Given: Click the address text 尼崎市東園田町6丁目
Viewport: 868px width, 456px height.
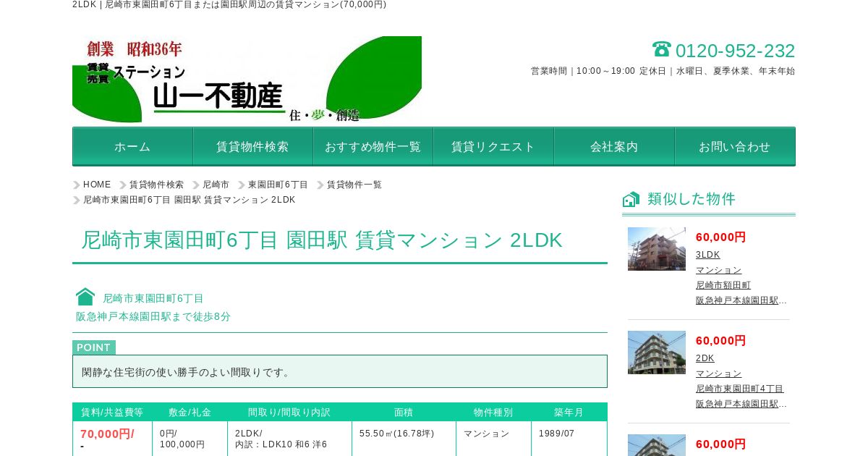Looking at the screenshot, I should coord(153,298).
